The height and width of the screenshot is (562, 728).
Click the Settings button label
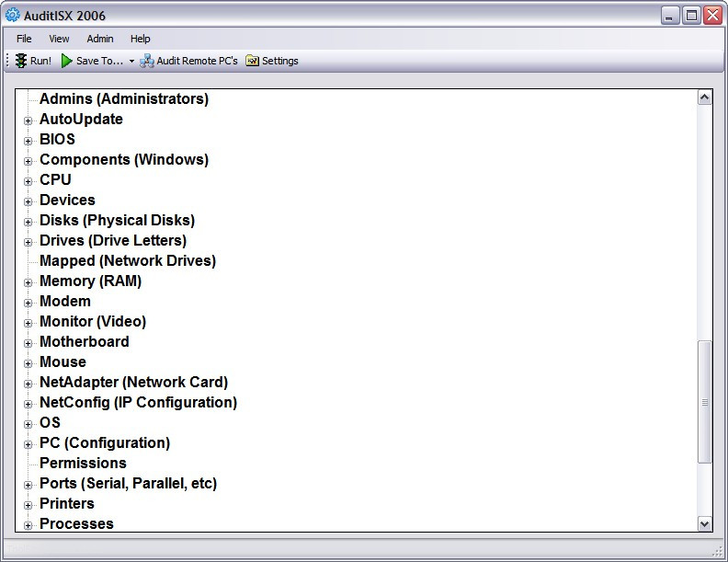pyautogui.click(x=280, y=61)
